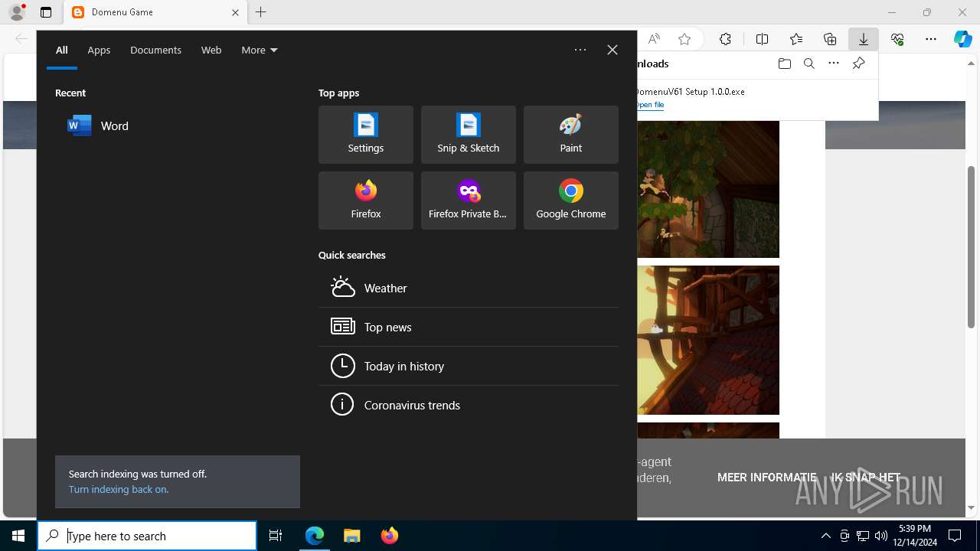
Task: Open Edge Browser essentials icon
Action: [x=897, y=39]
